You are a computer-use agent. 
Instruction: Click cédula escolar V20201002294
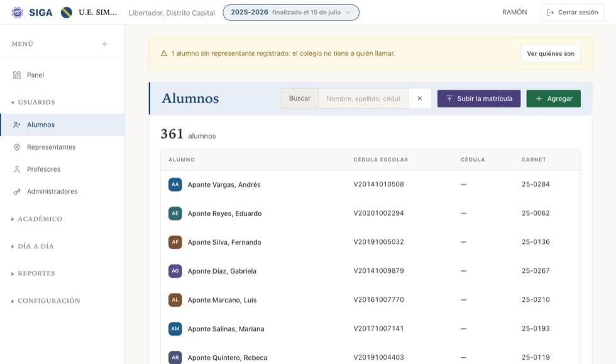tap(378, 213)
